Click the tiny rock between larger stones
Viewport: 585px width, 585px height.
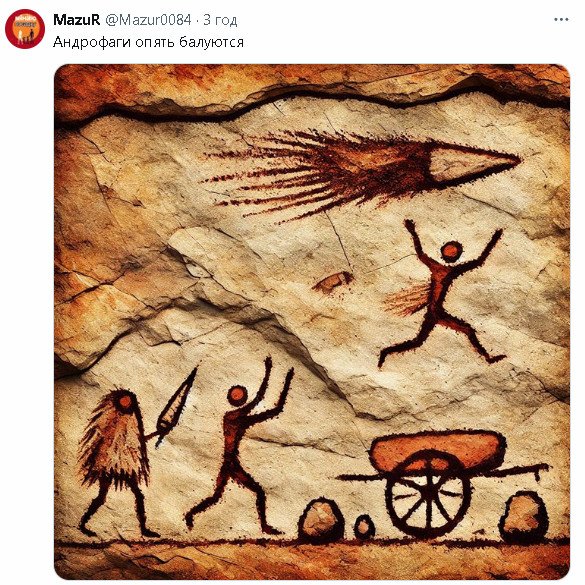tap(364, 527)
